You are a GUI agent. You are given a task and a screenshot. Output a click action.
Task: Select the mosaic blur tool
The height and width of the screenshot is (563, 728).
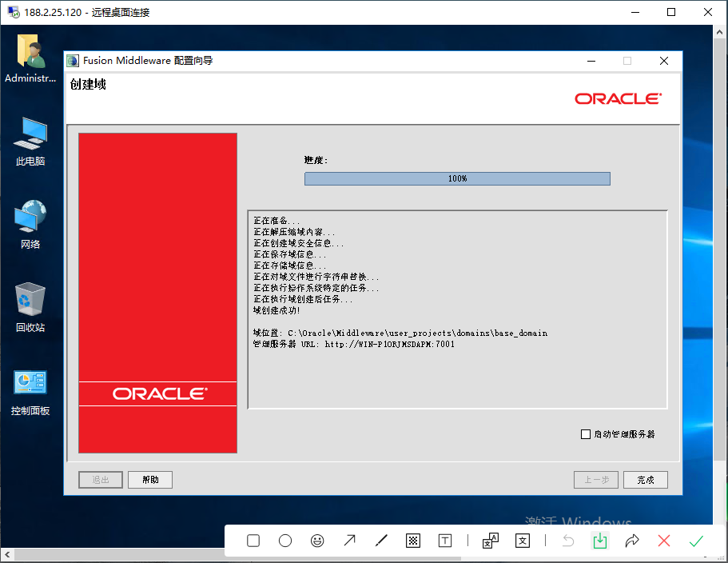tap(413, 541)
